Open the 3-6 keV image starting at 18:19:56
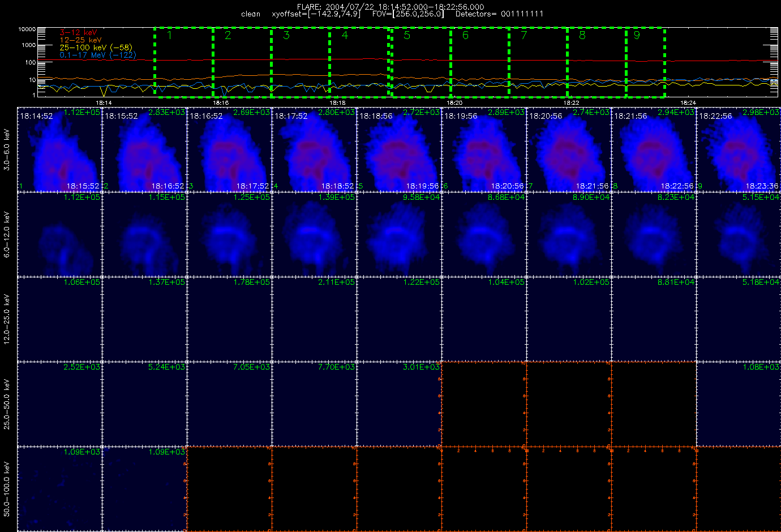The width and height of the screenshot is (781, 532). click(484, 149)
